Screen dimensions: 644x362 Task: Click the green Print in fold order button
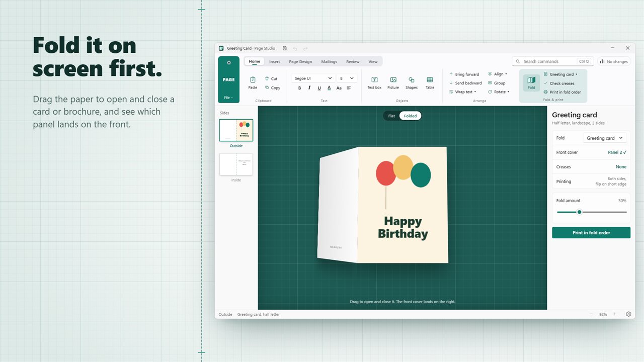point(591,233)
